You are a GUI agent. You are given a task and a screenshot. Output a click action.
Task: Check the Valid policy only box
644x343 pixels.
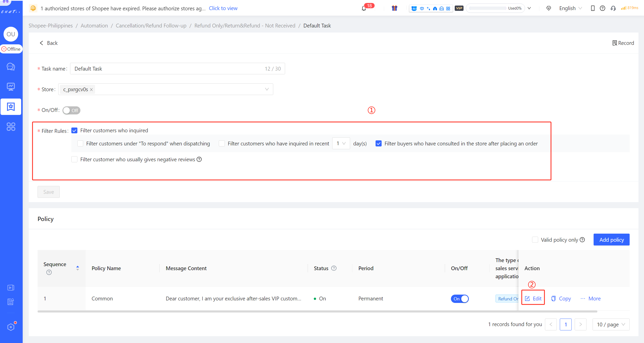click(x=535, y=240)
